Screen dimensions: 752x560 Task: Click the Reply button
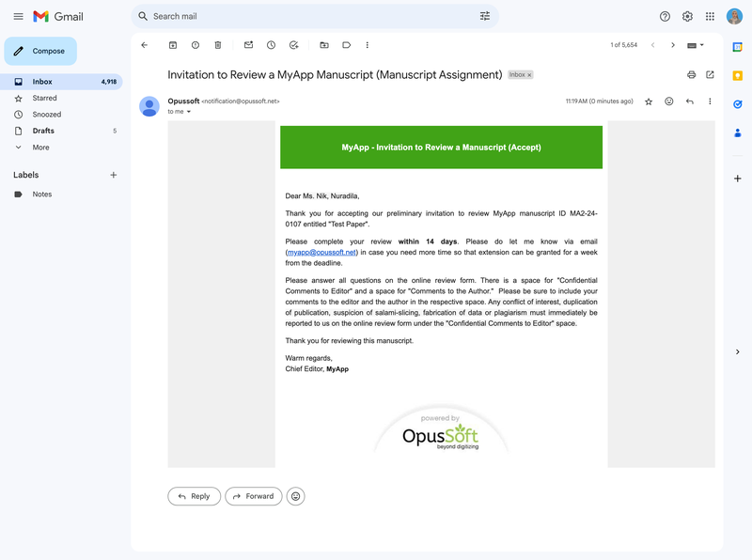(195, 496)
